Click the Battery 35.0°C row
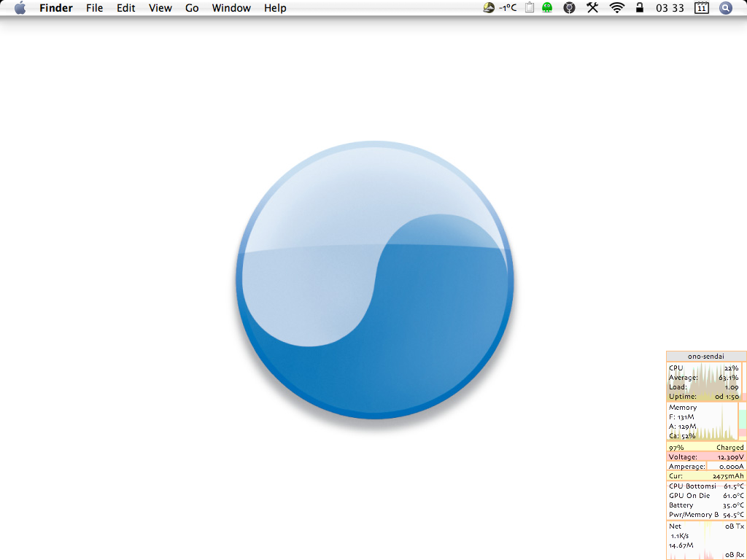 [706, 505]
